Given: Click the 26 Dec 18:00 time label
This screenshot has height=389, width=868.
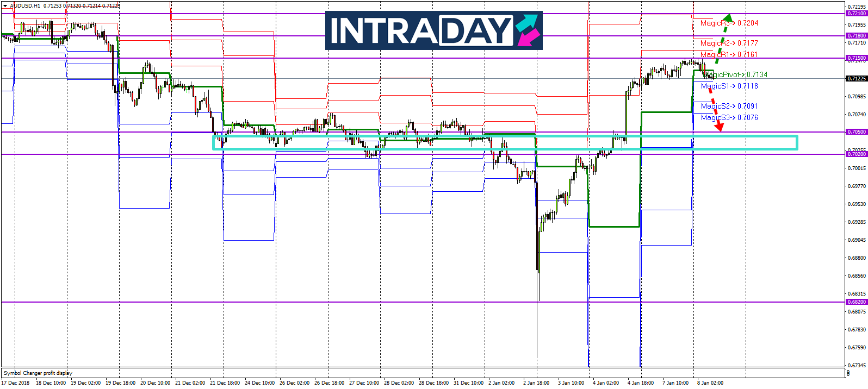Looking at the screenshot, I should coord(329,383).
